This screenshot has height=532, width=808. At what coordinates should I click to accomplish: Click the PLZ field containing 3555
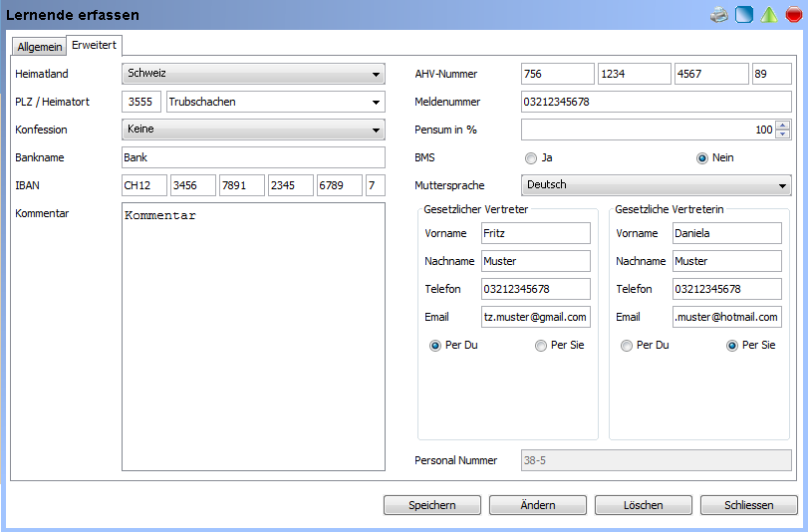coord(141,102)
